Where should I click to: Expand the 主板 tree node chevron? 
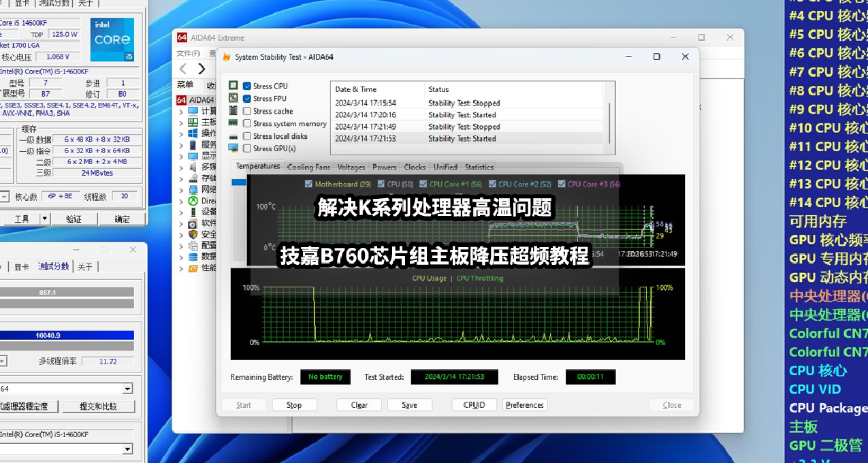181,123
